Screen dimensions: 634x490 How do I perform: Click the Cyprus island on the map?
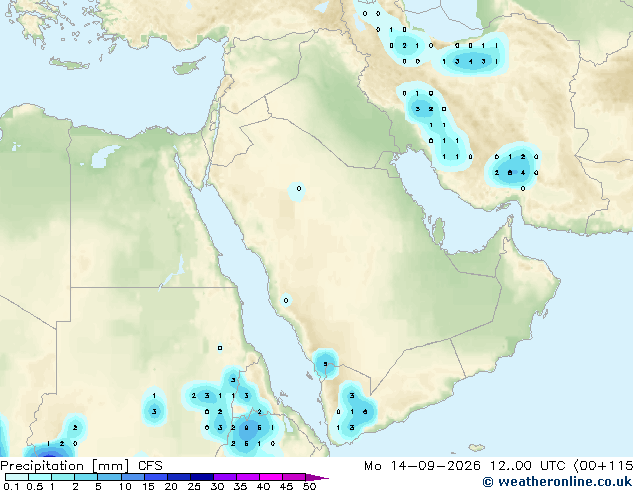189,66
